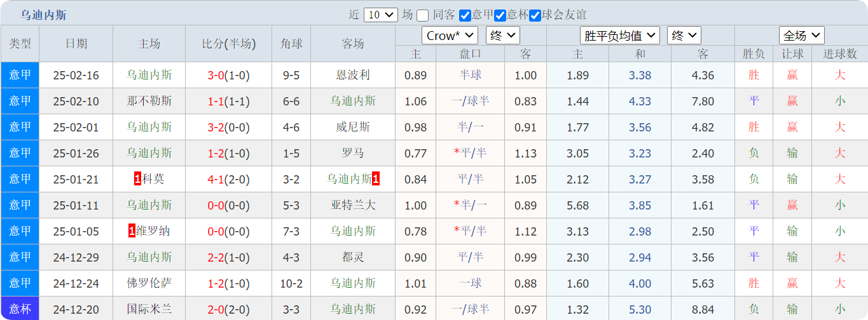
Task: Click the 角球 column header
Action: coord(291,44)
